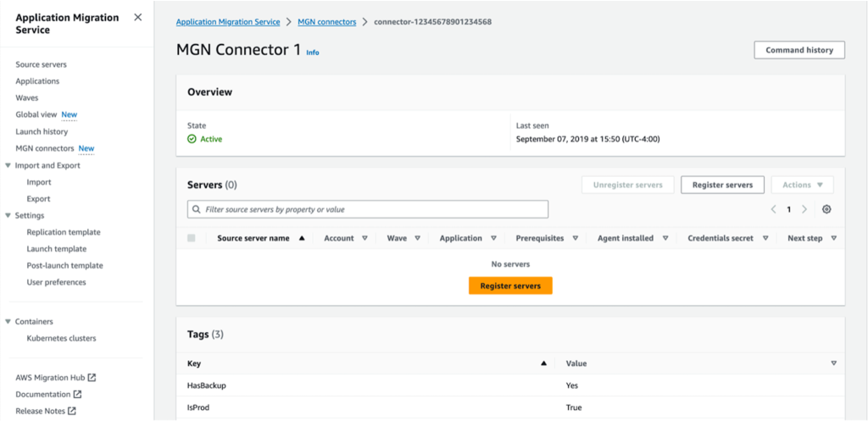
Task: Close the Application Migration Service side panel
Action: [x=138, y=18]
